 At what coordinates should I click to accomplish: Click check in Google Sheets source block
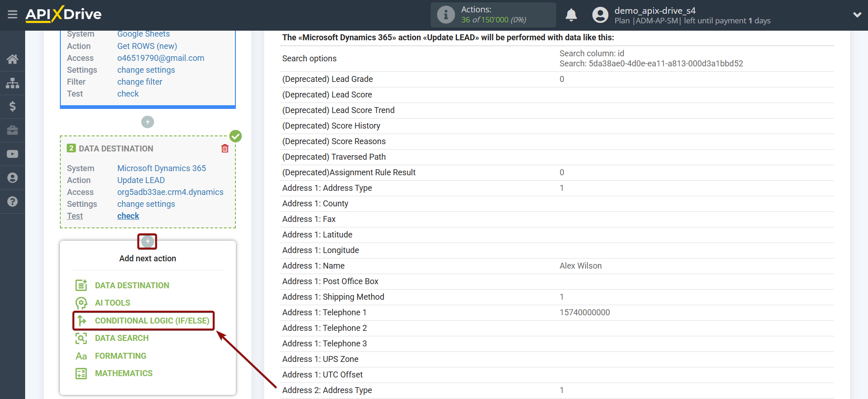click(128, 94)
